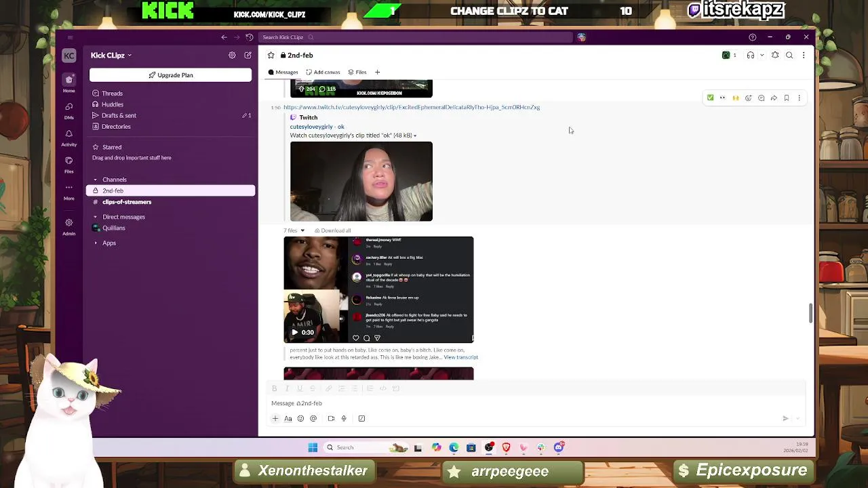Screen dimensions: 868x488
Task: Toggle the 7 files dropdown
Action: [x=294, y=230]
